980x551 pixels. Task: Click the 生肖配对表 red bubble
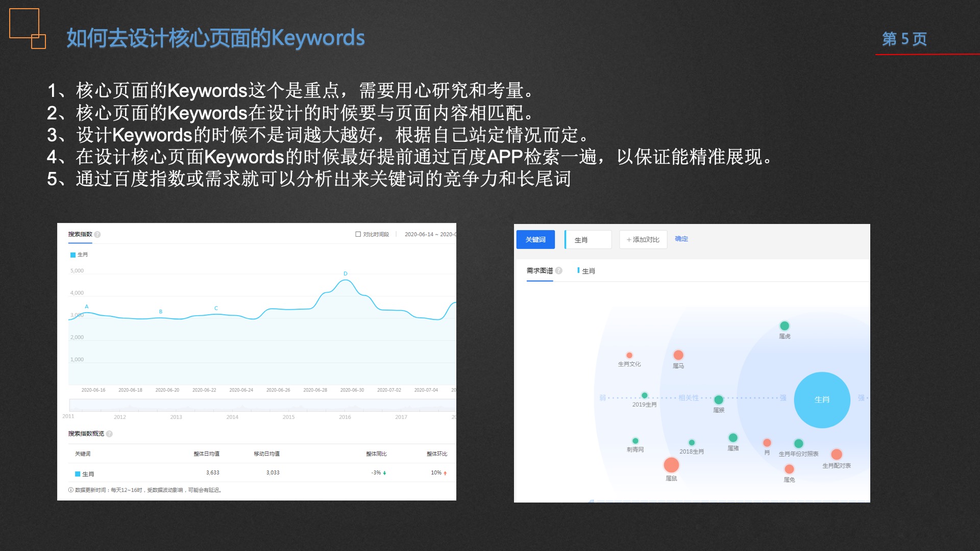coord(837,454)
